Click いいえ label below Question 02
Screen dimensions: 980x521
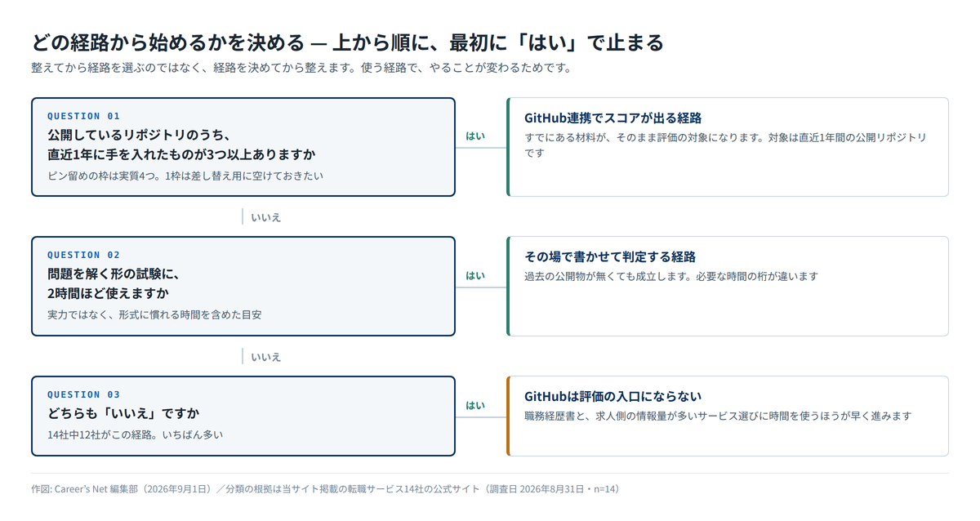266,357
